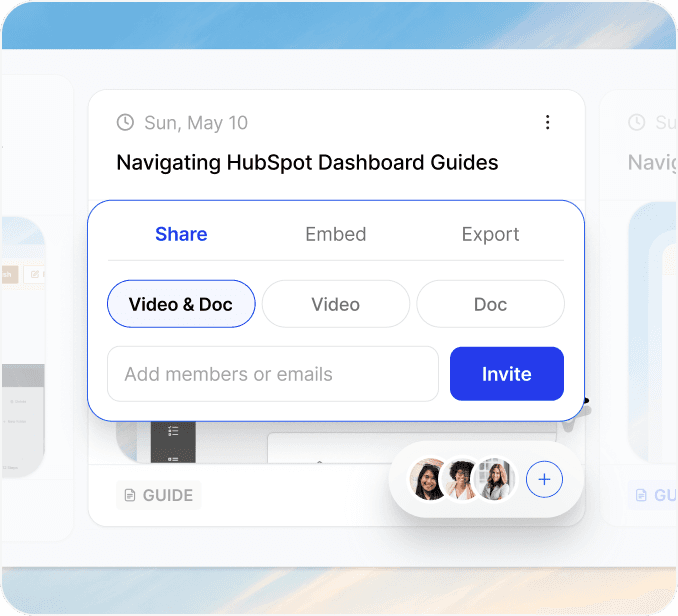Viewport: 678px width, 616px height.
Task: Click the checklist icon in the dark preview sidebar
Action: click(x=173, y=431)
